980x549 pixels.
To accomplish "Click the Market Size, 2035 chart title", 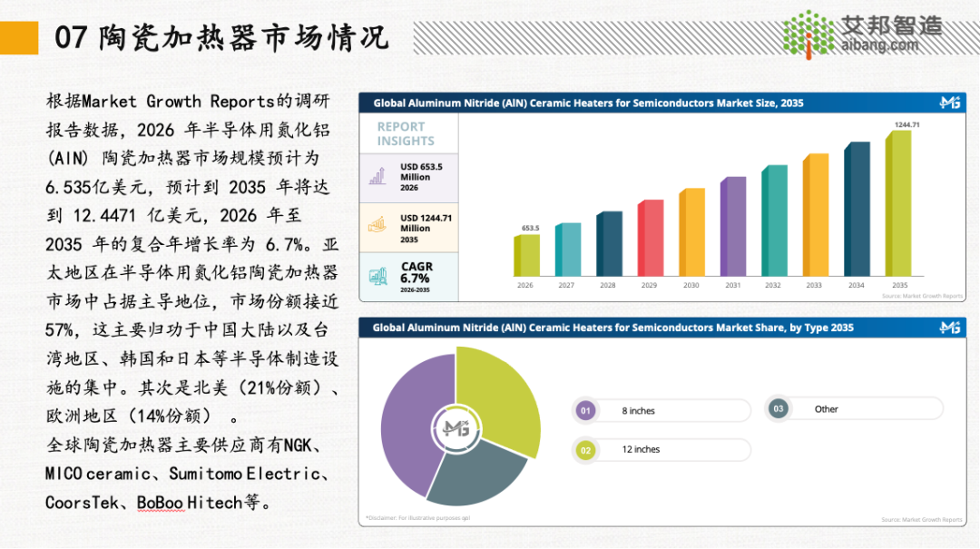I will [x=588, y=103].
